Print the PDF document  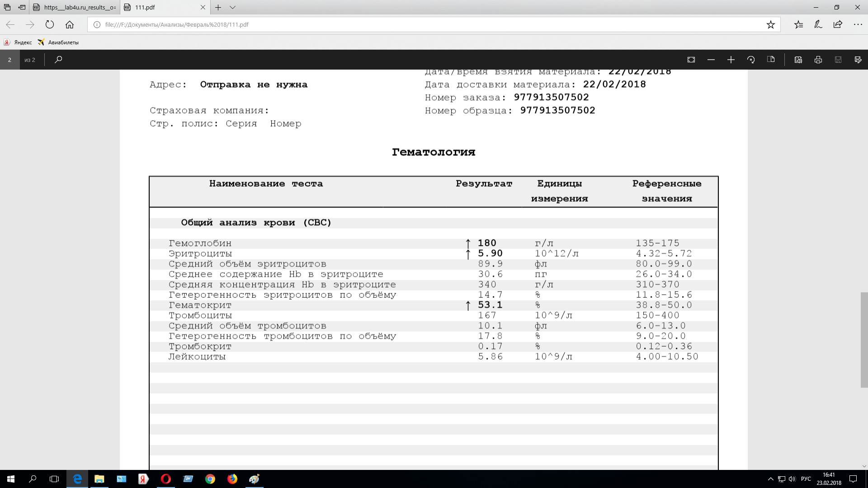(x=818, y=60)
